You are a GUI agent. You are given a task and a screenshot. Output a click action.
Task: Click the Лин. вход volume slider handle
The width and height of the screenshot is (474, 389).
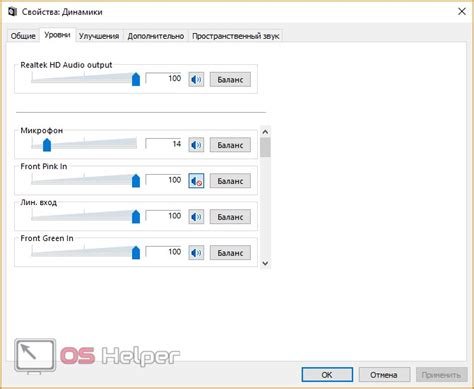pyautogui.click(x=136, y=216)
